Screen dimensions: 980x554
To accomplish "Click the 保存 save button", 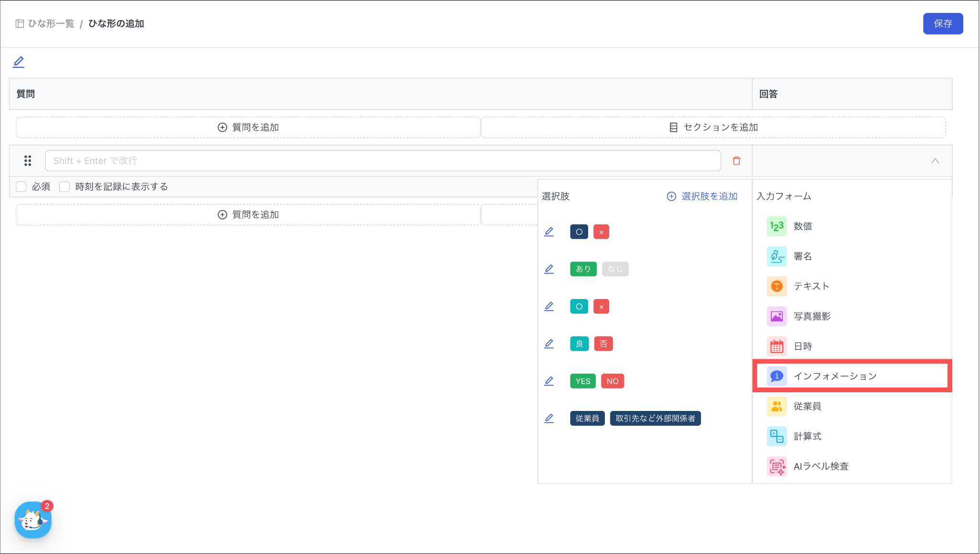I will coord(942,24).
